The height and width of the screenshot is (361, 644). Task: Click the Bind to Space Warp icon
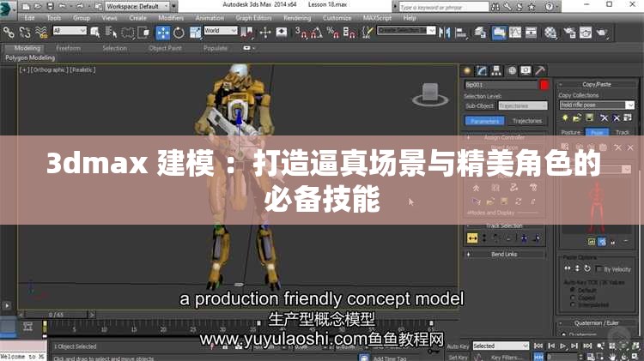click(41, 32)
